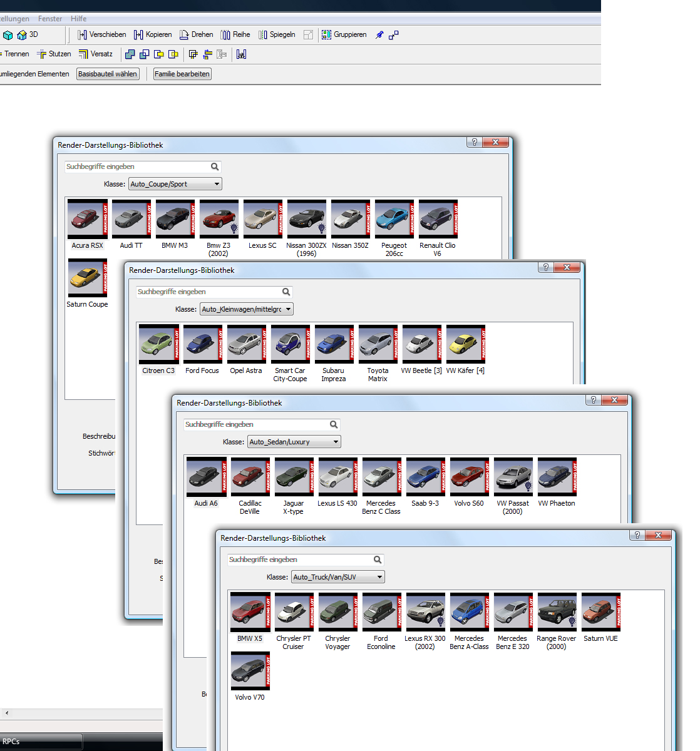Click the search magnifier in the Auto_Coupe/Sport dialog
The height and width of the screenshot is (751, 700).
point(215,166)
